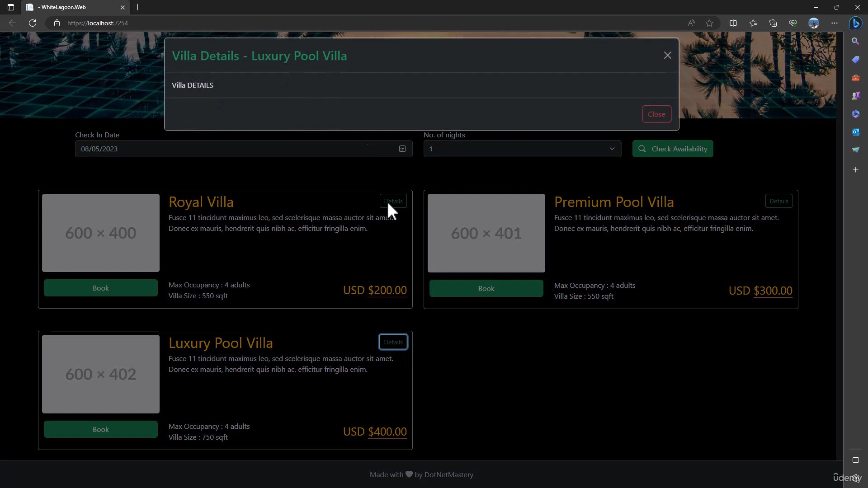Open Browser essentials heart icon
This screenshot has width=868, height=488.
793,23
